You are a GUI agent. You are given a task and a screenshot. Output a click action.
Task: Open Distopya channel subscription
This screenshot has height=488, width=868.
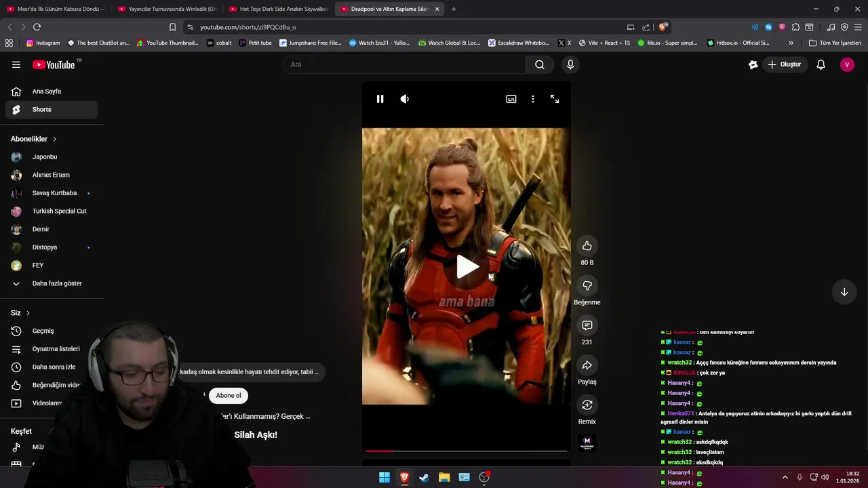[x=52, y=247]
